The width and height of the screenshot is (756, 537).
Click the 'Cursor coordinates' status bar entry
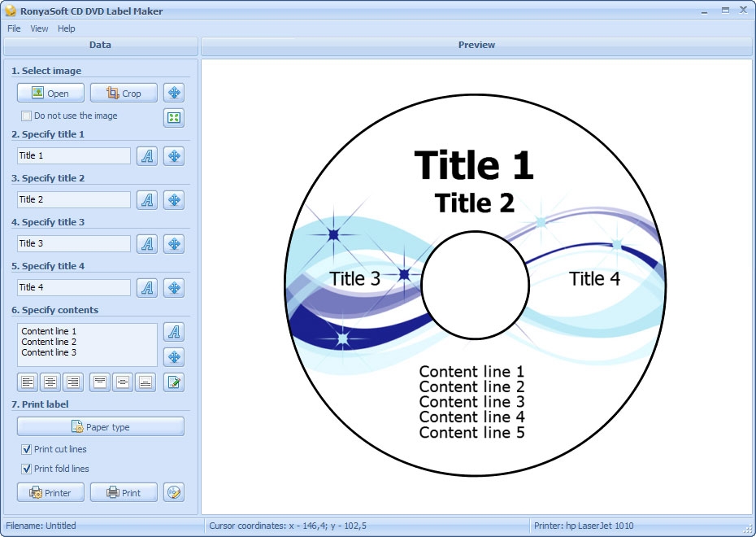288,526
